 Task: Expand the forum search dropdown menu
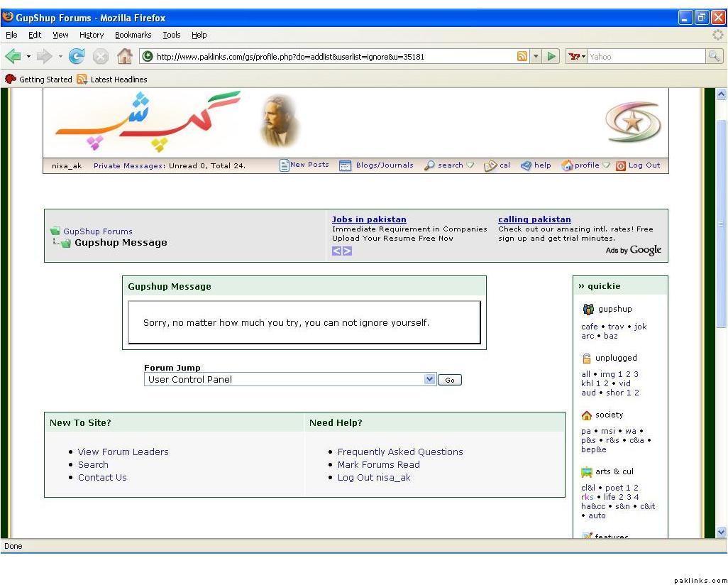[x=470, y=165]
